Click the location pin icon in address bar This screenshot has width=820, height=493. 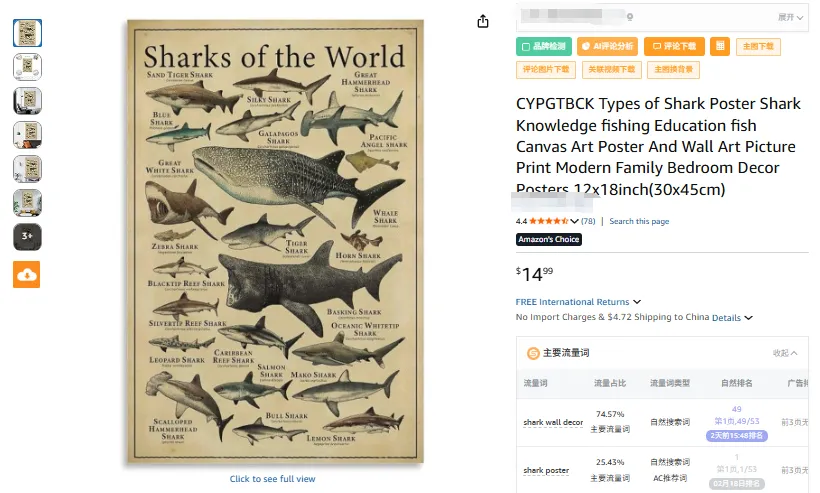point(630,17)
